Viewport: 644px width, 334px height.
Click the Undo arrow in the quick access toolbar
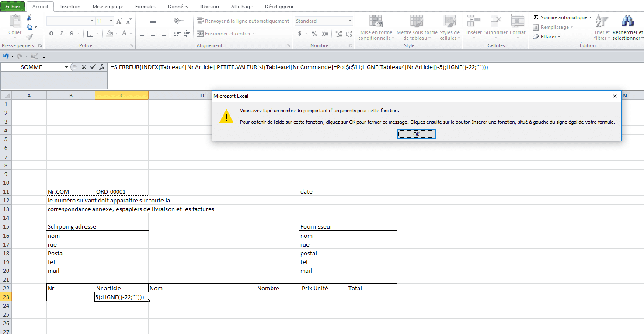[6, 56]
